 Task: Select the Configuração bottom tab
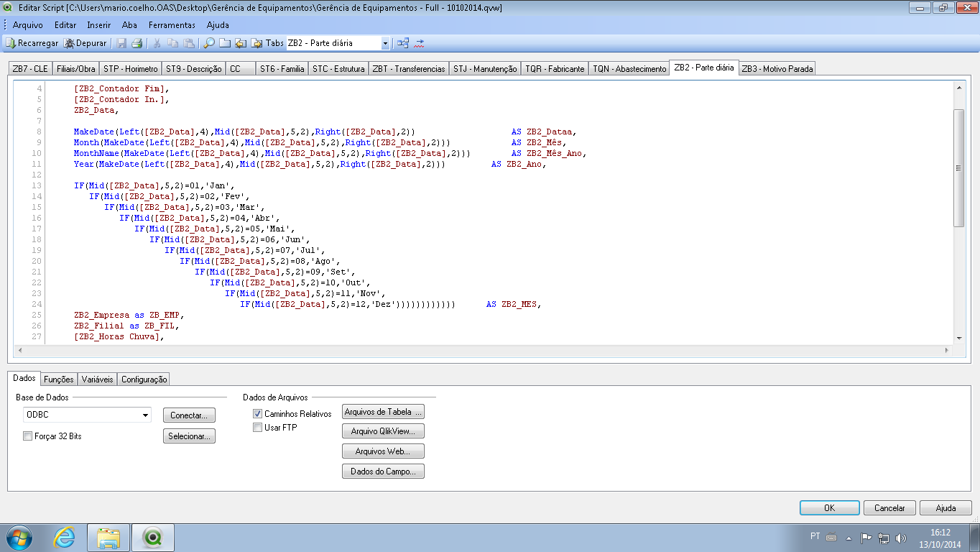(x=144, y=379)
